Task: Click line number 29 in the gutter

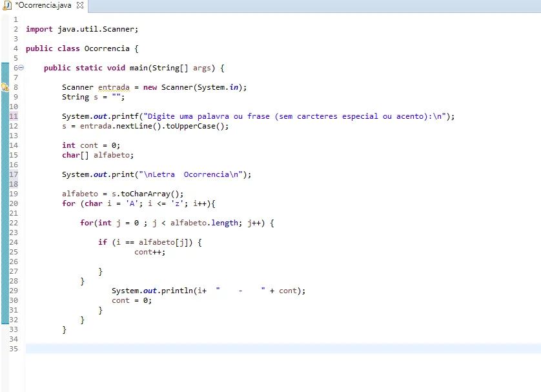Action: click(14, 291)
